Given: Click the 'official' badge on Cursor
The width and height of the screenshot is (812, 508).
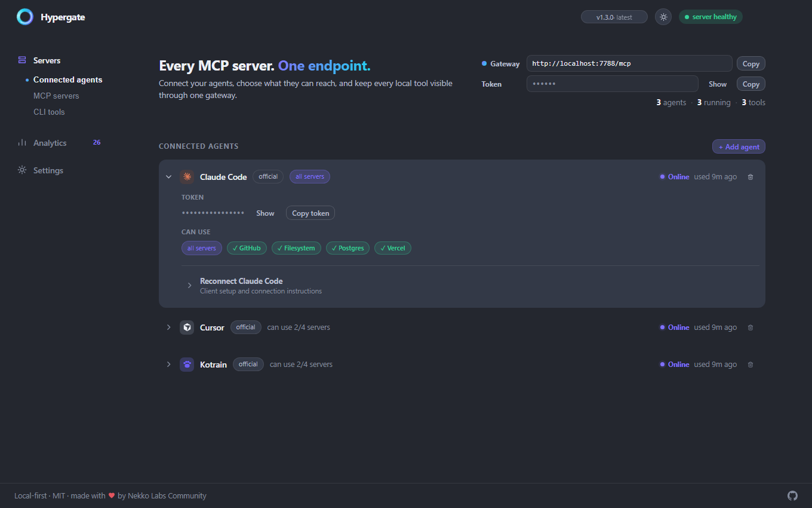Looking at the screenshot, I should coord(246,327).
